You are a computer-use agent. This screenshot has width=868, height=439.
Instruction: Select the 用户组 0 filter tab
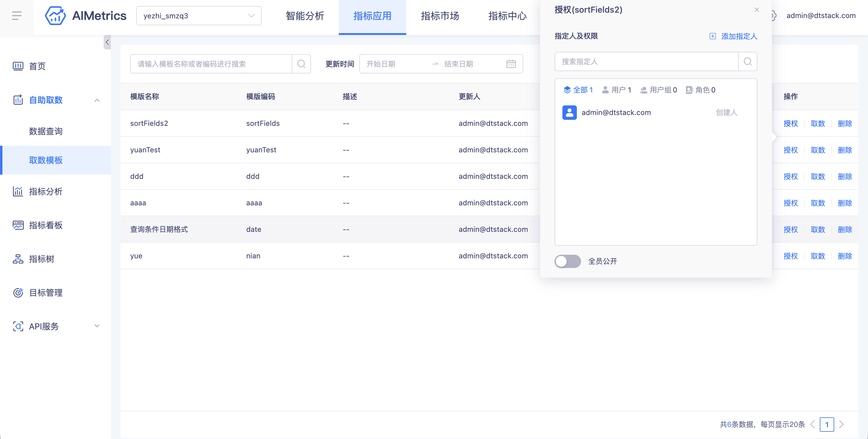(659, 90)
